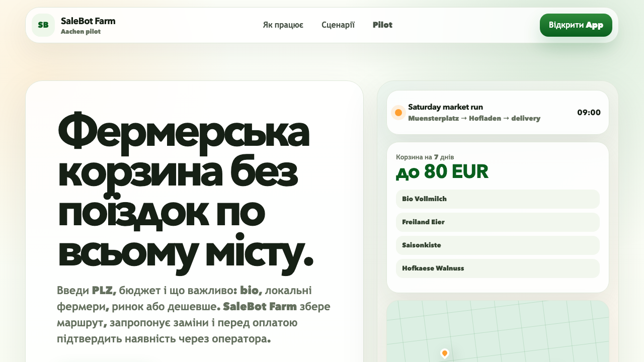
Task: Open the Pilot nav link
Action: [382, 25]
